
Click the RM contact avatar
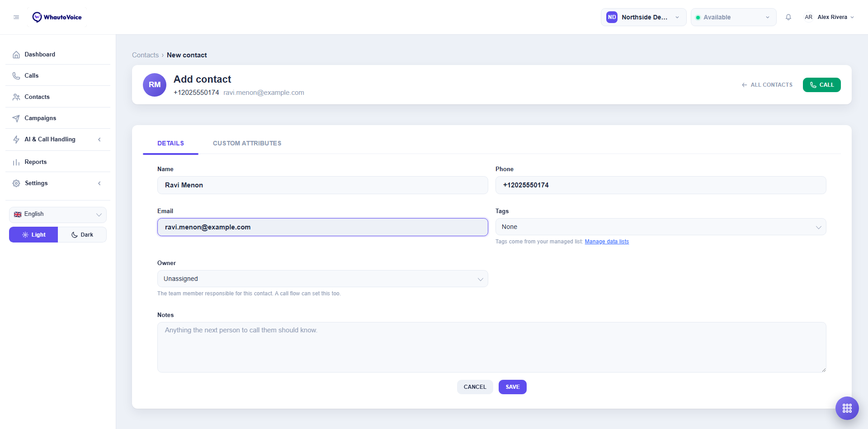[155, 85]
